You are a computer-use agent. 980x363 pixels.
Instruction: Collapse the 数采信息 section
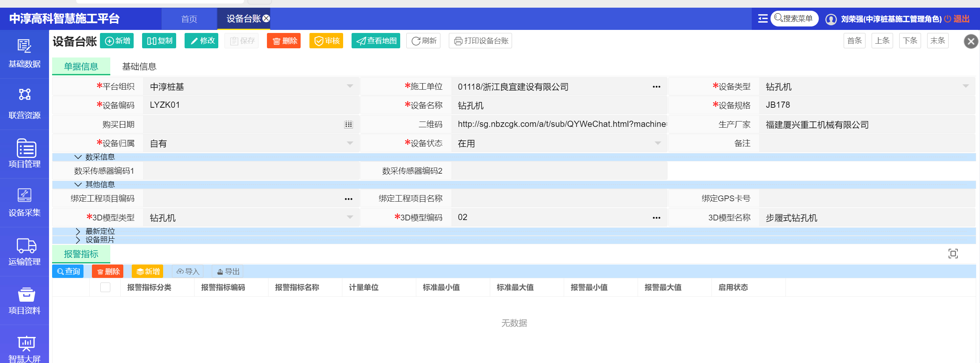click(x=78, y=157)
